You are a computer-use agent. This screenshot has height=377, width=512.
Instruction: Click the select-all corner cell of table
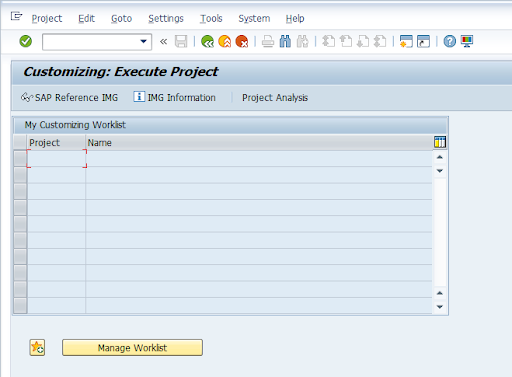pos(20,142)
